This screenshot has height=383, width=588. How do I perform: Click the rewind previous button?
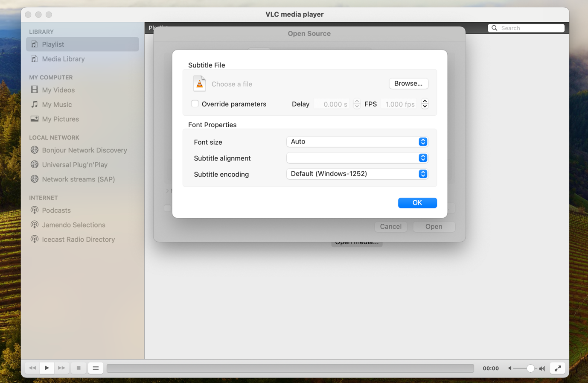coord(32,368)
